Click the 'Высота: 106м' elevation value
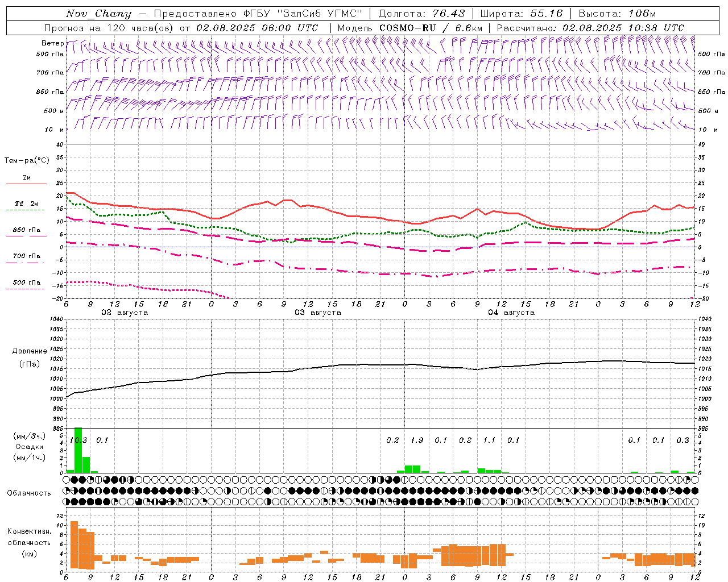This screenshot has height=582, width=728. click(x=617, y=14)
